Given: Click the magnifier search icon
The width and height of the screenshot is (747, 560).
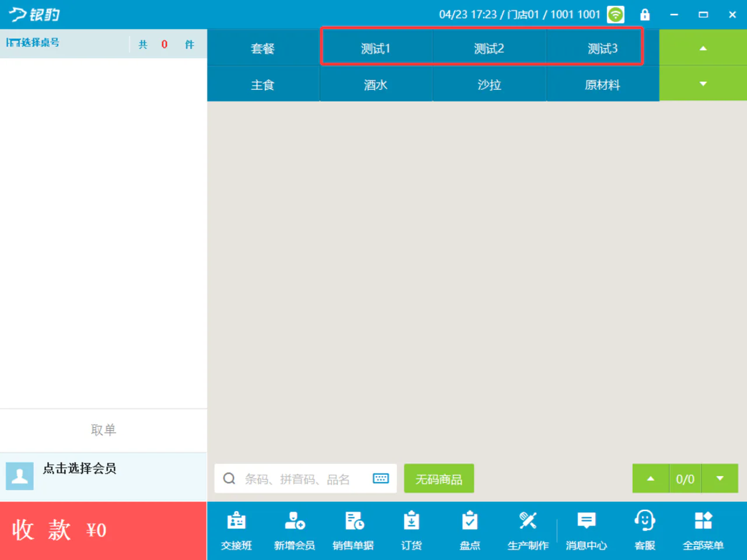Looking at the screenshot, I should [229, 478].
